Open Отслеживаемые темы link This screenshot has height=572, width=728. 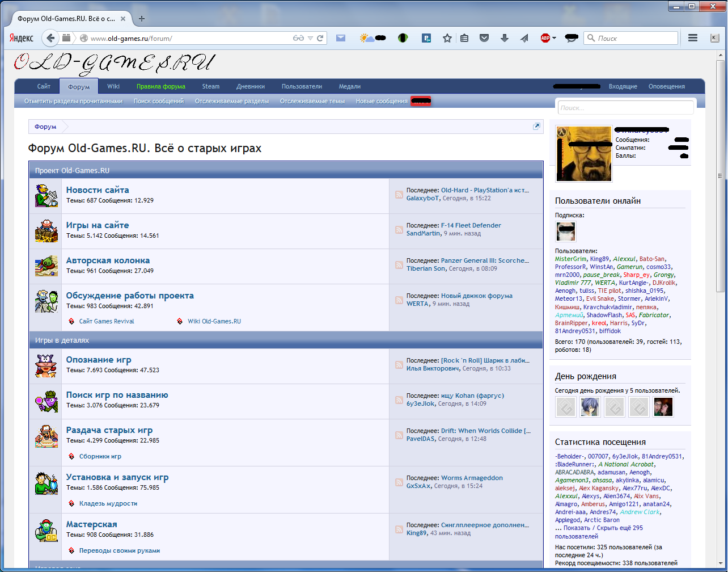312,101
